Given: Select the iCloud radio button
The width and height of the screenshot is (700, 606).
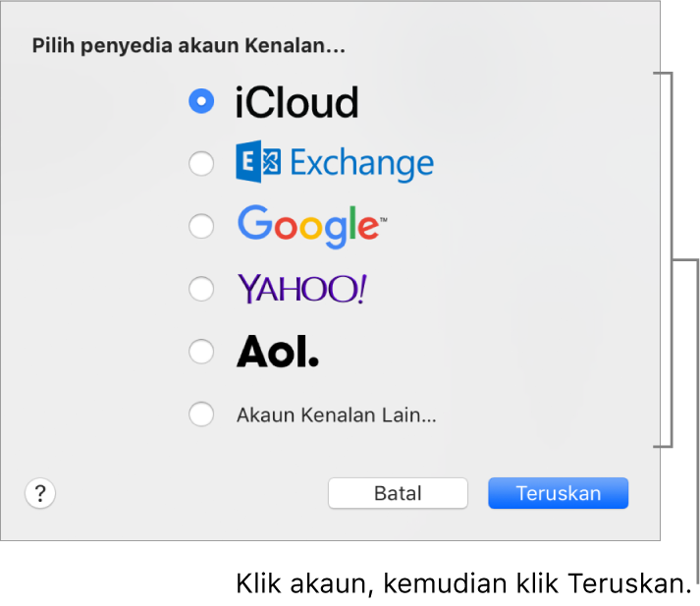Looking at the screenshot, I should 201,101.
